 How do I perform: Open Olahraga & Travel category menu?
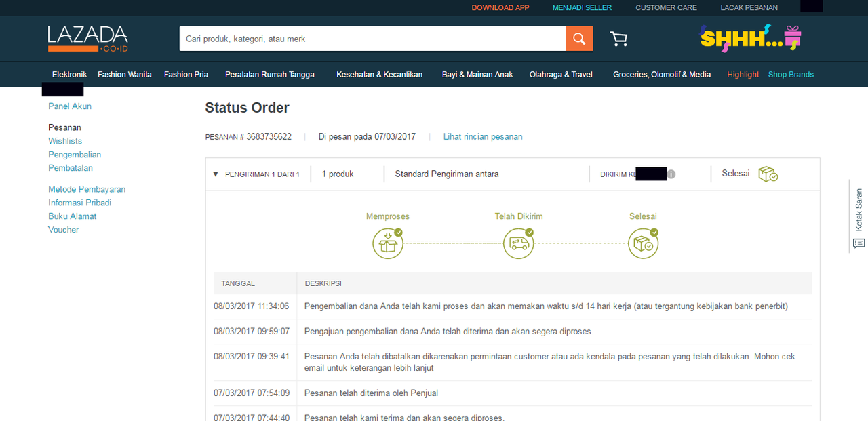click(561, 75)
